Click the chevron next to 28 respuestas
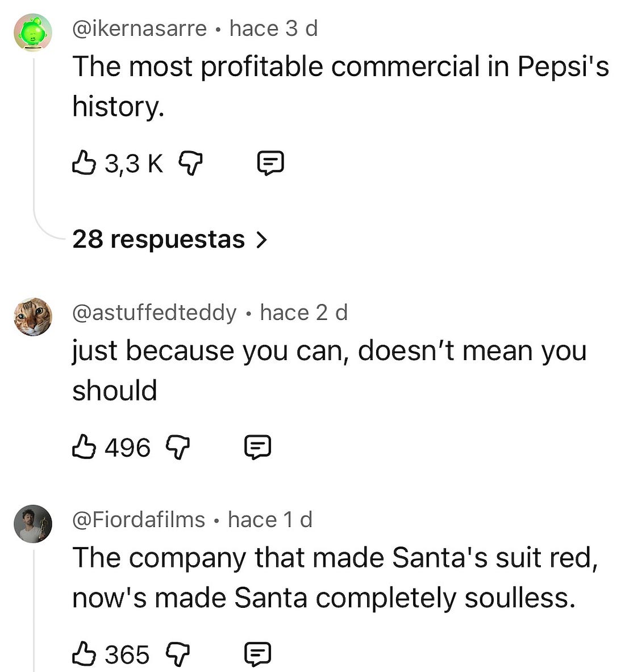Screen dimensions: 625x672 (261, 240)
